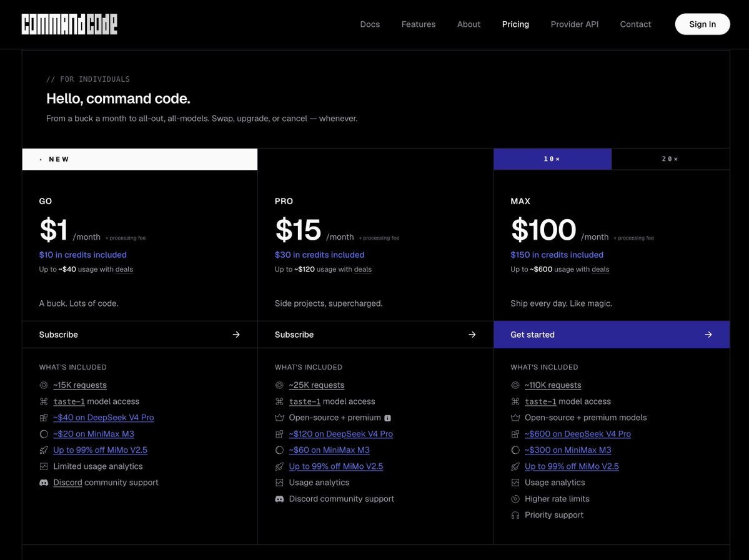Click the Sign In button
The image size is (749, 560).
click(702, 24)
